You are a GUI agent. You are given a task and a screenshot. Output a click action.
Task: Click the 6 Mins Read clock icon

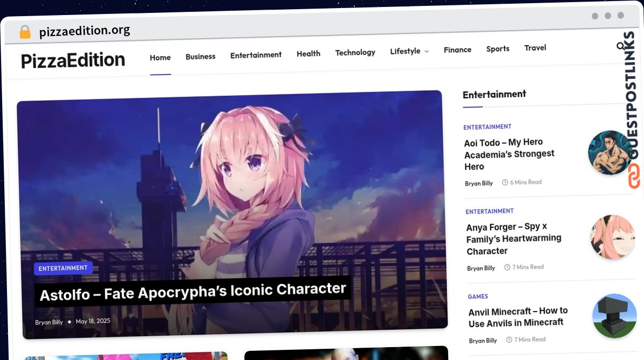pos(505,183)
